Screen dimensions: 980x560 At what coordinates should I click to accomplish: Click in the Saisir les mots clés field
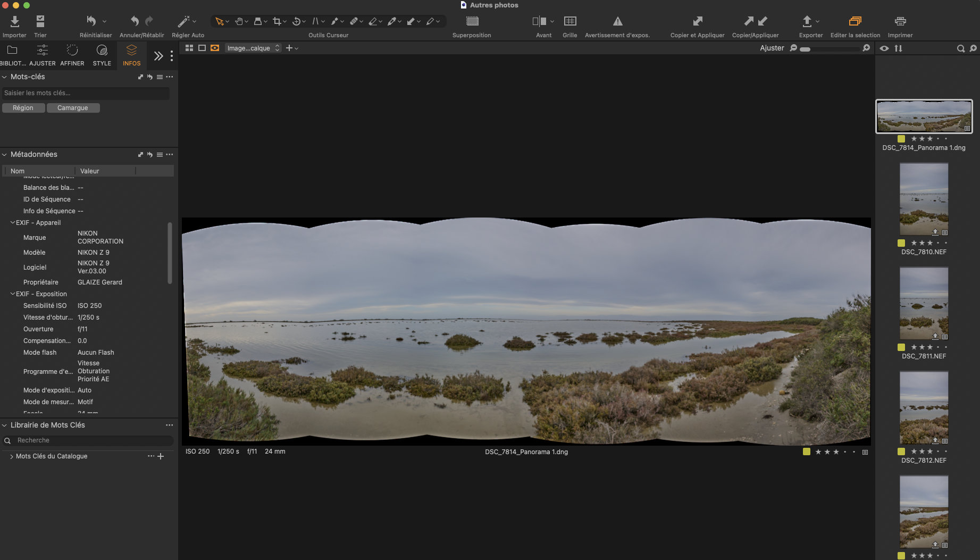point(86,93)
